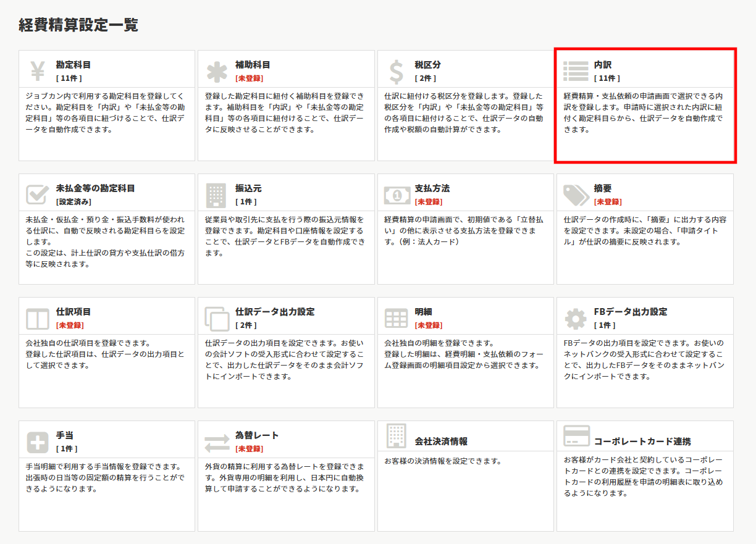Click the exchange arrows icon for 為替レート
The width and height of the screenshot is (756, 544).
(217, 442)
